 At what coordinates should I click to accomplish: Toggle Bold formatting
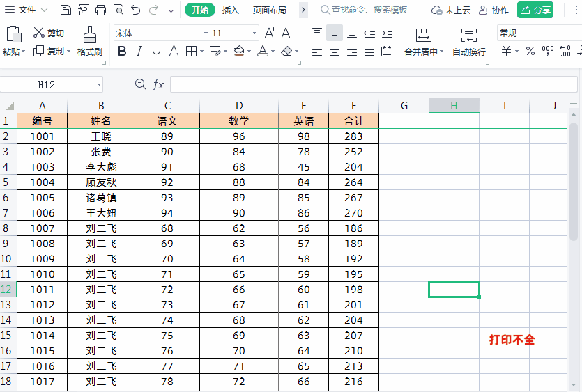pyautogui.click(x=122, y=52)
